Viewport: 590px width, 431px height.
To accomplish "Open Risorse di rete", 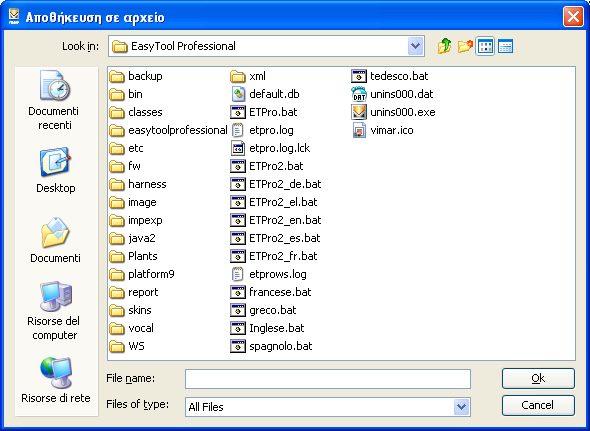I will (x=56, y=380).
